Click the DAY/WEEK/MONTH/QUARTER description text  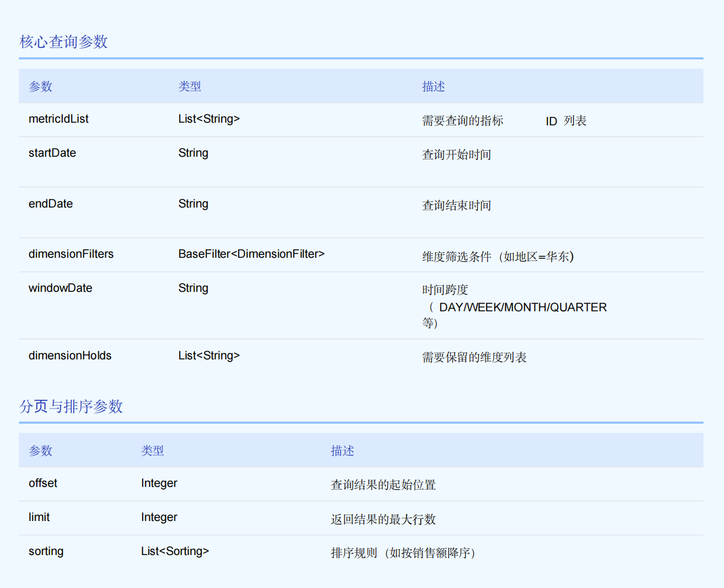pos(522,307)
